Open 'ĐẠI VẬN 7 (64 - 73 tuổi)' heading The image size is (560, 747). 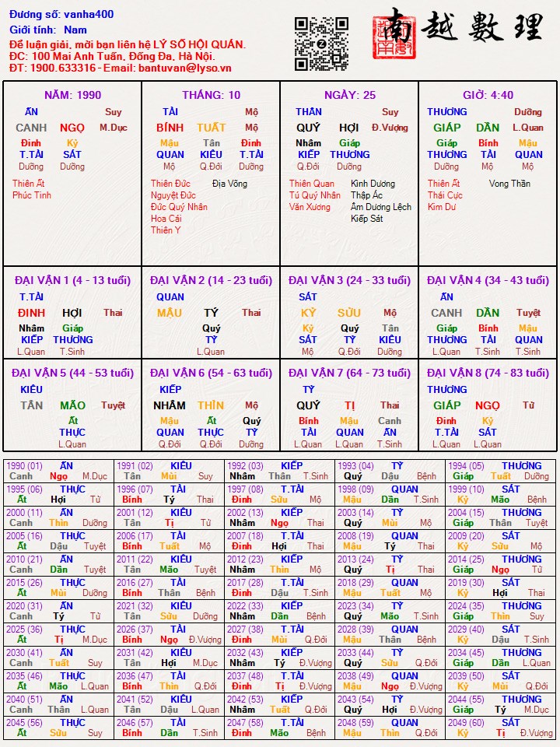349,373
